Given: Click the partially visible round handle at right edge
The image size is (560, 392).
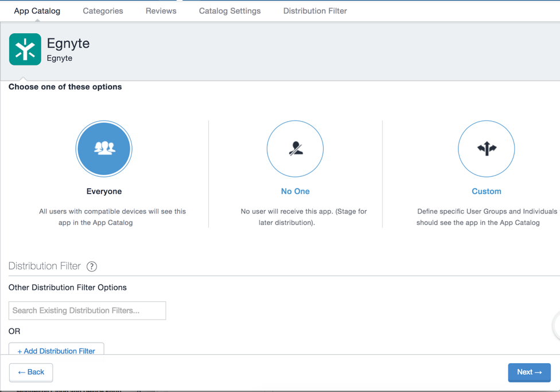Looking at the screenshot, I should [557, 325].
